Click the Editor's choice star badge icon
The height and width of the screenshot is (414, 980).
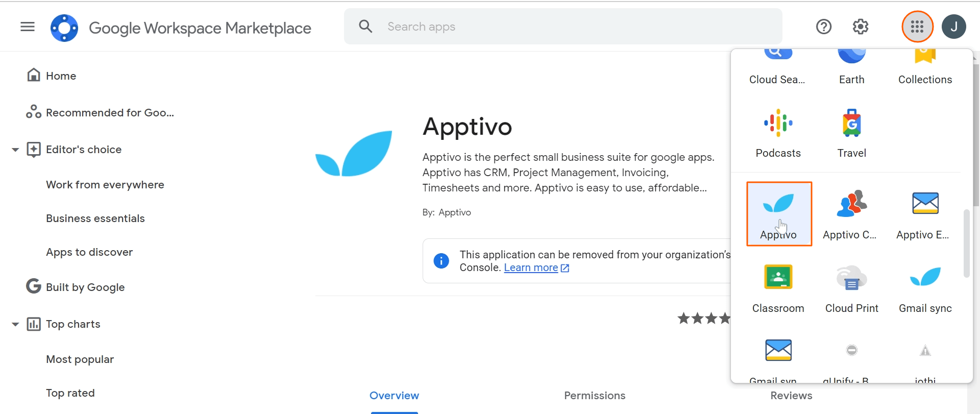click(34, 150)
